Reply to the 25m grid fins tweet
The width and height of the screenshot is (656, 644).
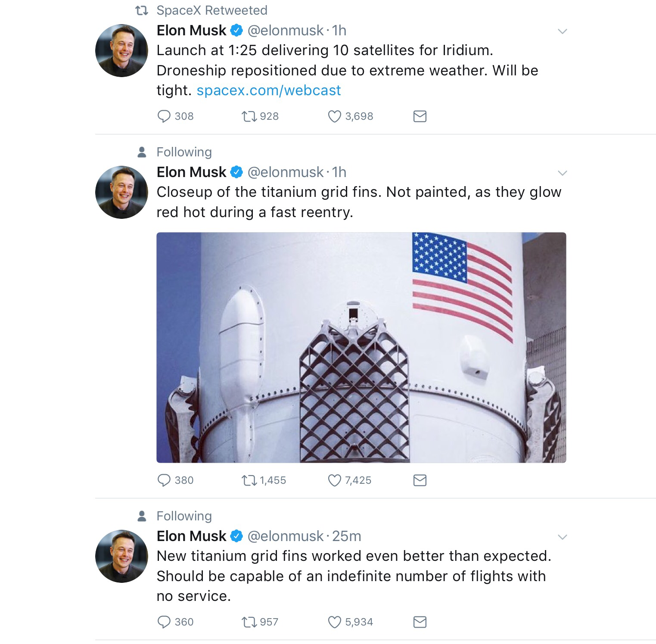coord(164,622)
